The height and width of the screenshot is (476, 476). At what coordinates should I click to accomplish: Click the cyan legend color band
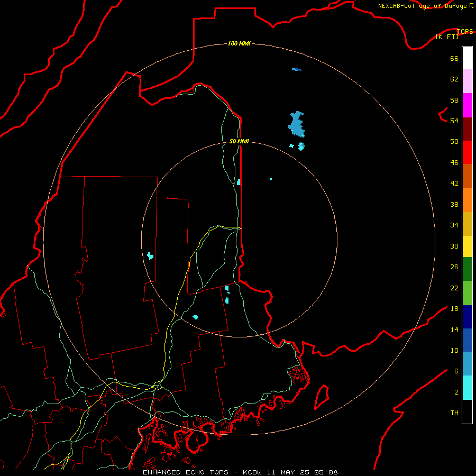(x=467, y=388)
